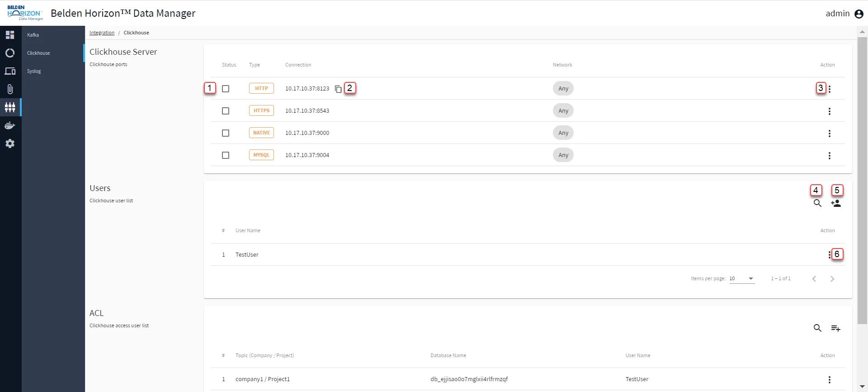The image size is (868, 392).
Task: Click the Topic (Company / Project) column header
Action: coord(264,355)
